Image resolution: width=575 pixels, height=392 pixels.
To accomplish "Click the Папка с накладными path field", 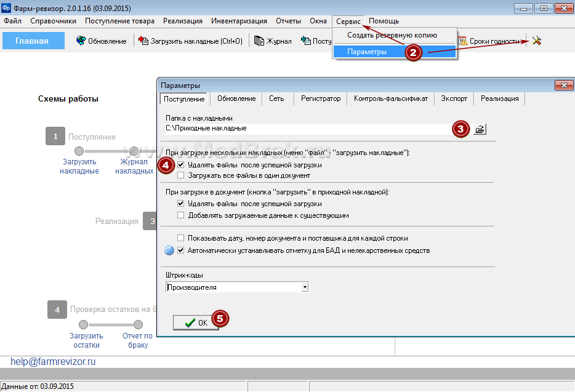I will click(x=308, y=129).
